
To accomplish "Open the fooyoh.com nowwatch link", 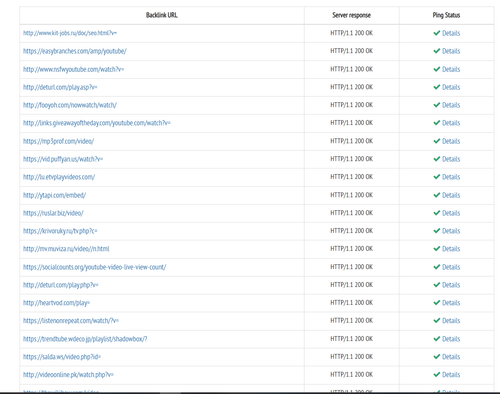I will (70, 105).
